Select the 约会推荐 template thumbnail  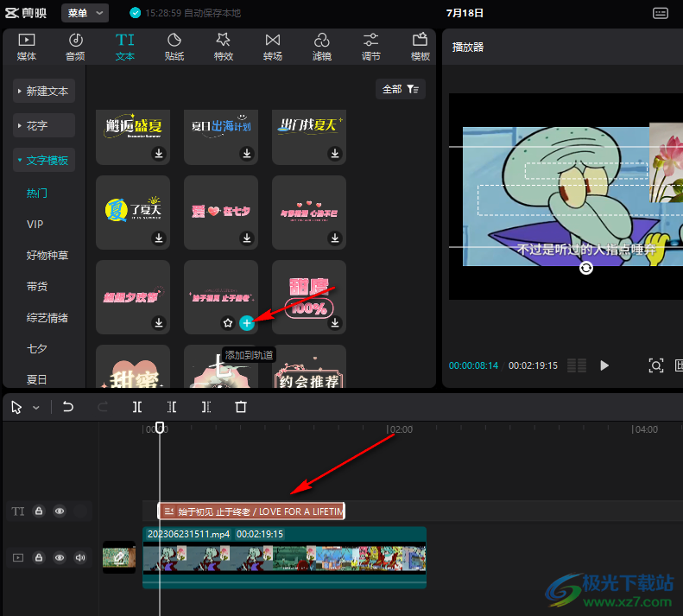[x=309, y=366]
